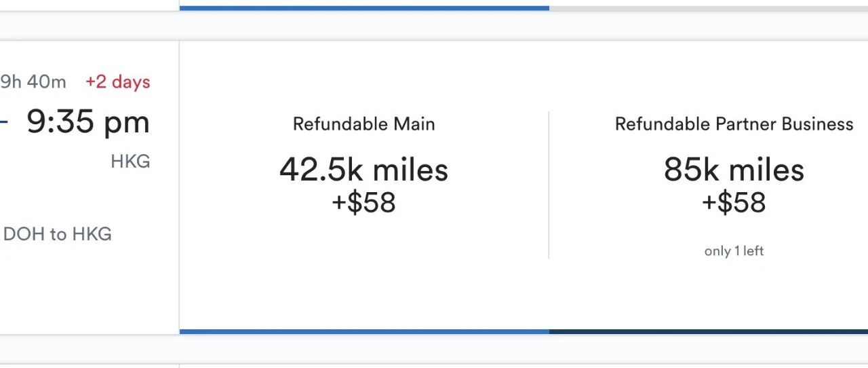This screenshot has height=368, width=868.
Task: Click the +$58 fee under 85k miles
Action: pos(734,203)
